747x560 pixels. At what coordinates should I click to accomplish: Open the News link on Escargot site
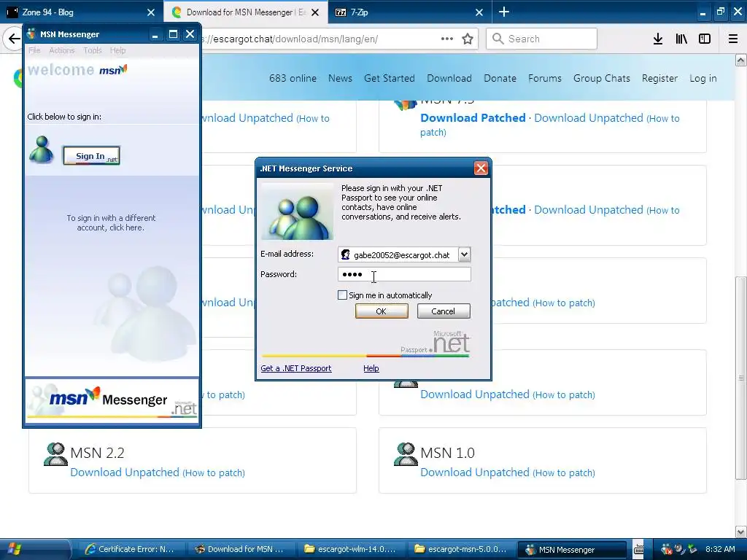[340, 78]
